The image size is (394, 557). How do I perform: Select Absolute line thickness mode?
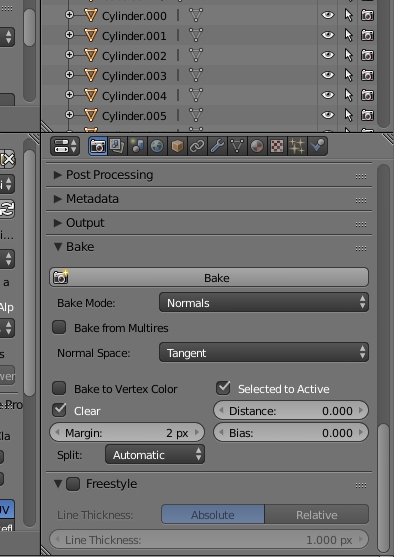(x=213, y=514)
